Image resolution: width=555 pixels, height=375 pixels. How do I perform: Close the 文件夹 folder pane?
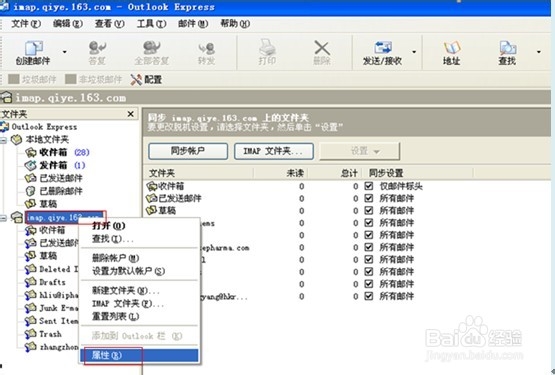pyautogui.click(x=130, y=114)
